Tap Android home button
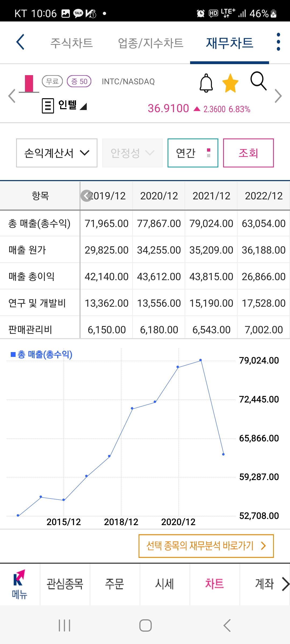The width and height of the screenshot is (290, 644). coord(146,625)
